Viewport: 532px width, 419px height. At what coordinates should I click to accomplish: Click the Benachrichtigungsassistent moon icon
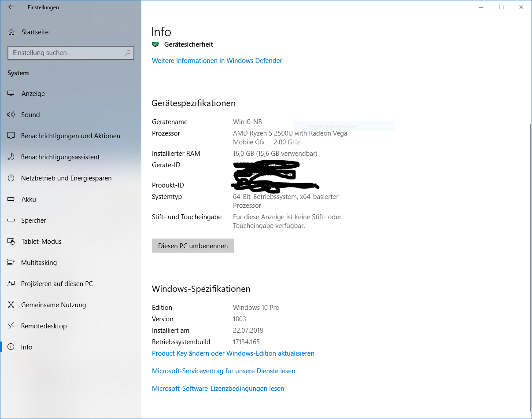[x=11, y=157]
